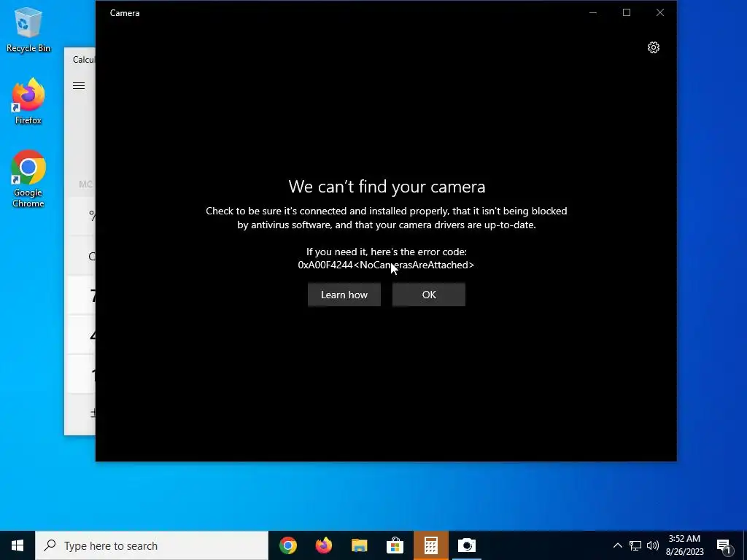The width and height of the screenshot is (747, 560).
Task: Close the Camera window
Action: pos(659,13)
